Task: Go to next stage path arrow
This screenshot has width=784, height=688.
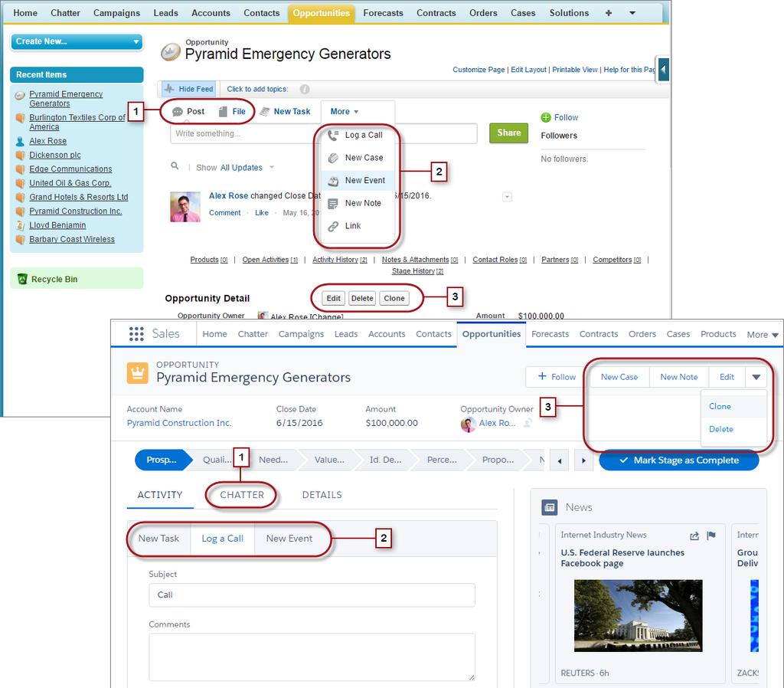Action: [583, 460]
